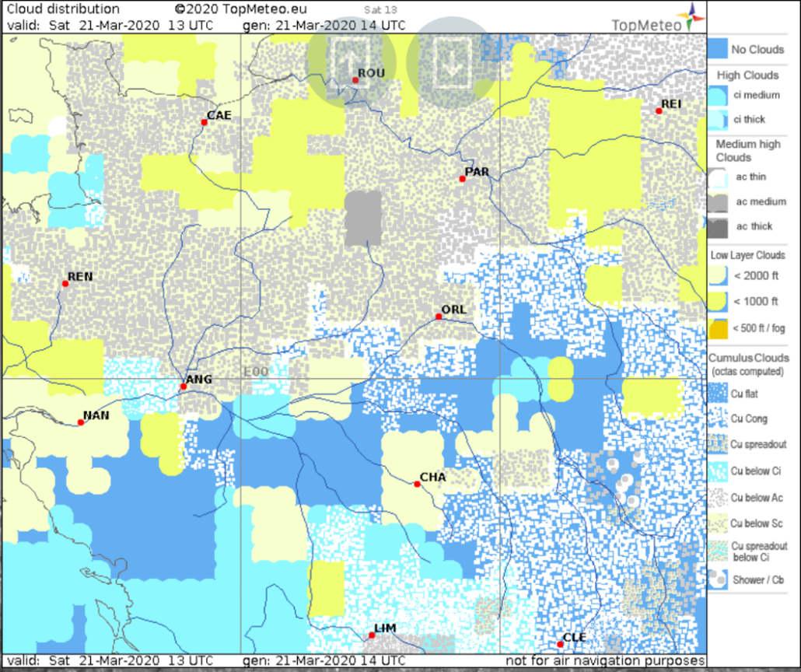Select the ac thin legend swatch
The width and height of the screenshot is (801, 672).
click(717, 177)
